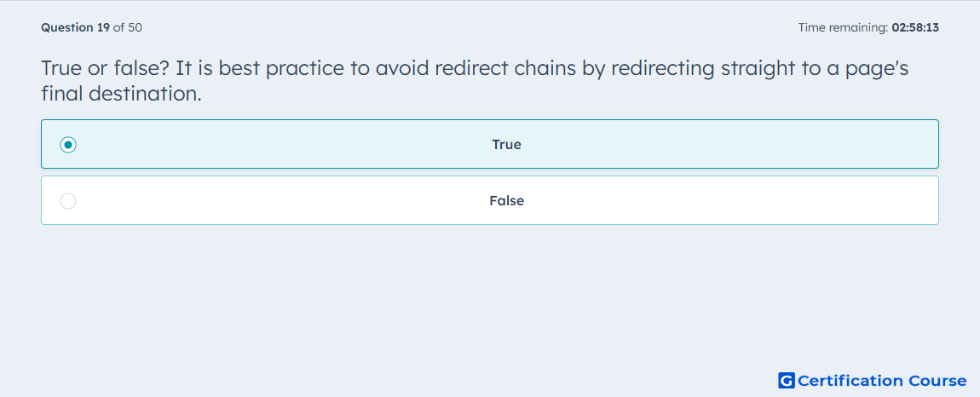Click the blue G logo icon

point(787,380)
